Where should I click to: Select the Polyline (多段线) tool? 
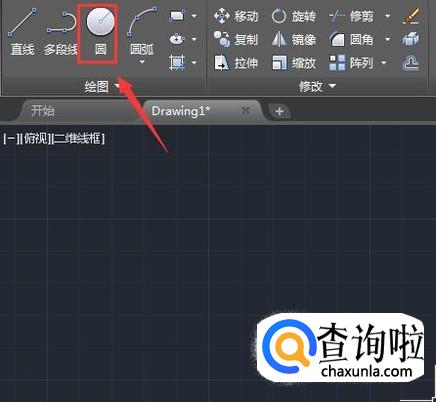[61, 32]
